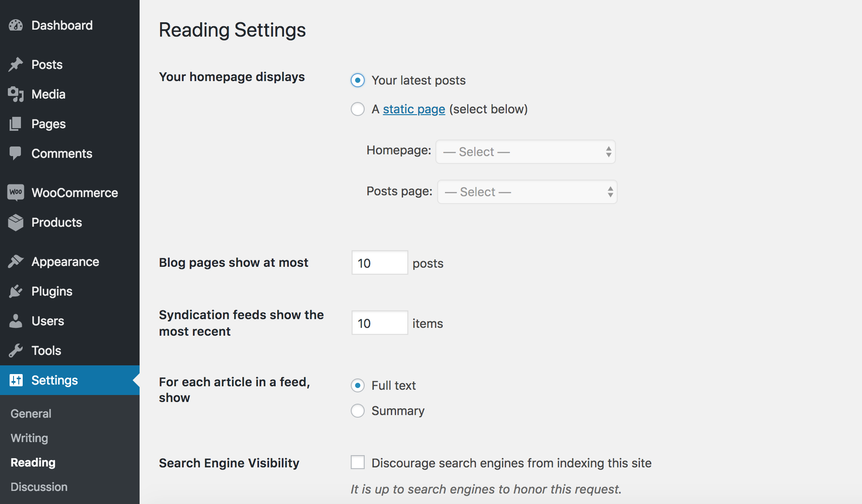The width and height of the screenshot is (862, 504).
Task: Click the Products box icon
Action: (x=16, y=222)
